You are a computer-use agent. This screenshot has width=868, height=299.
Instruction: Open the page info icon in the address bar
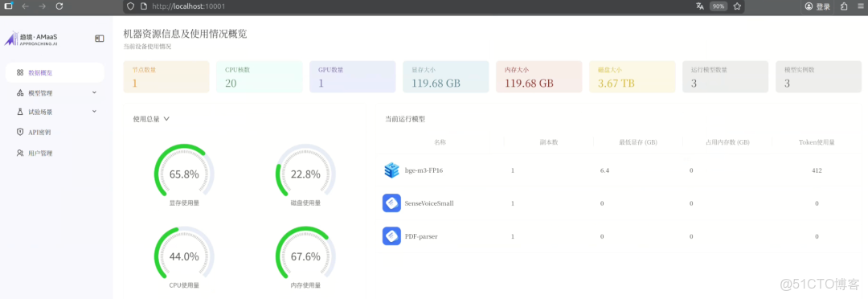[x=143, y=6]
